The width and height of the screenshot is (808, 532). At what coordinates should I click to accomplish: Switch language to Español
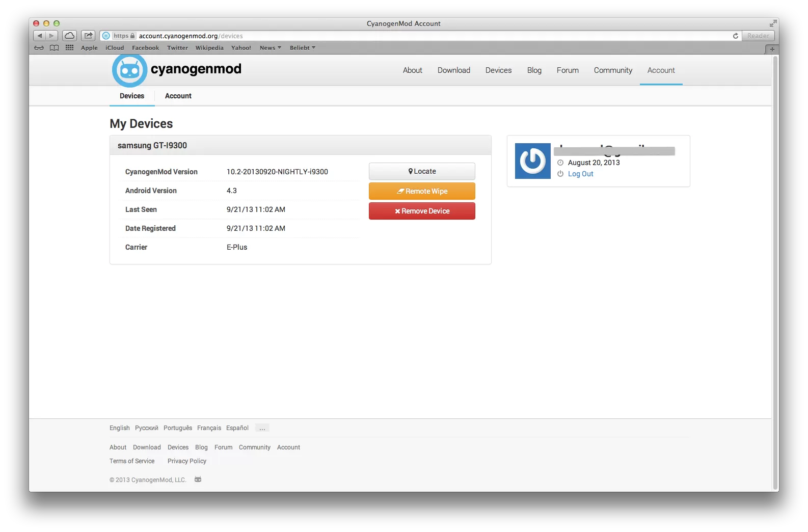(237, 428)
